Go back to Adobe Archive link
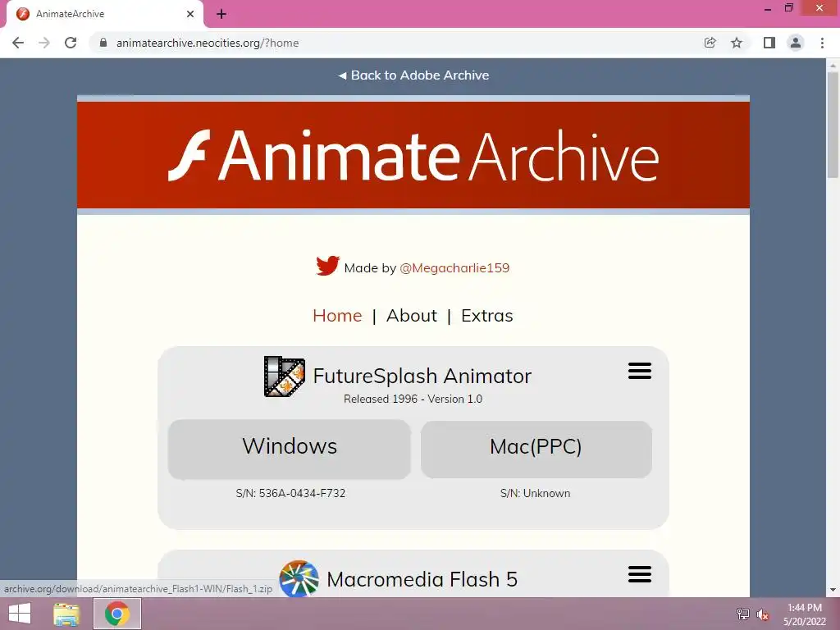The image size is (840, 630). click(x=413, y=75)
